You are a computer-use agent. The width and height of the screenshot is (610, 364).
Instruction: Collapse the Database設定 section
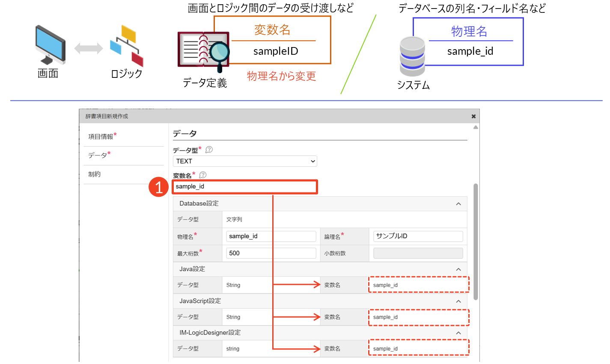click(x=458, y=204)
